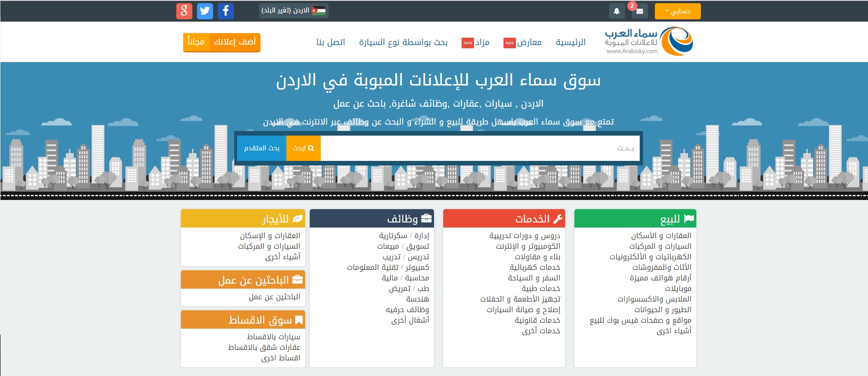Viewport: 868px width, 376px height.
Task: Open الأثاث والمفروشات link
Action: coord(662,268)
